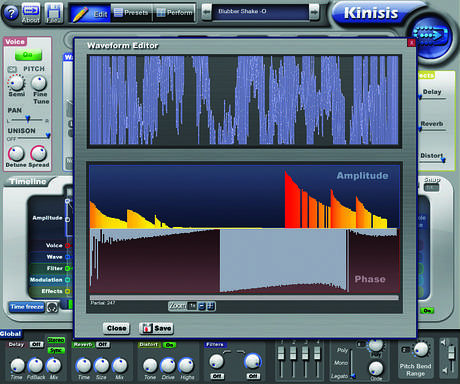This screenshot has width=460, height=384.
Task: Click the Reverb Time knob
Action: pyautogui.click(x=83, y=366)
